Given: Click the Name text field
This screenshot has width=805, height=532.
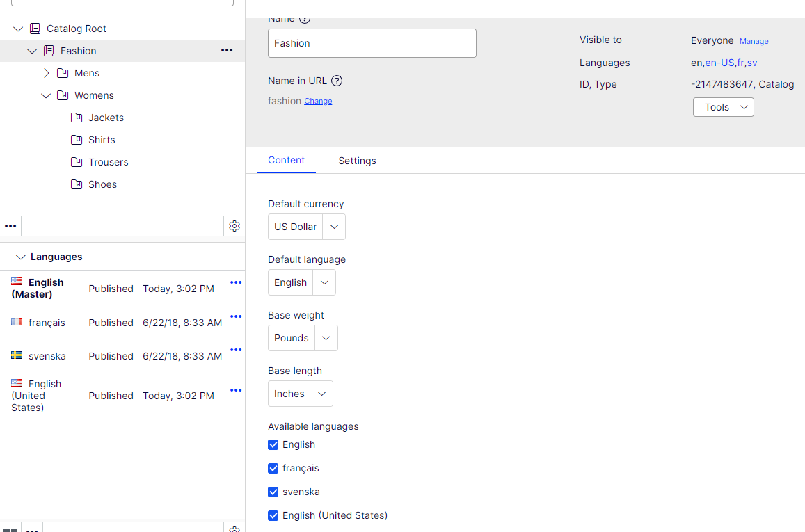Looking at the screenshot, I should pyautogui.click(x=372, y=43).
